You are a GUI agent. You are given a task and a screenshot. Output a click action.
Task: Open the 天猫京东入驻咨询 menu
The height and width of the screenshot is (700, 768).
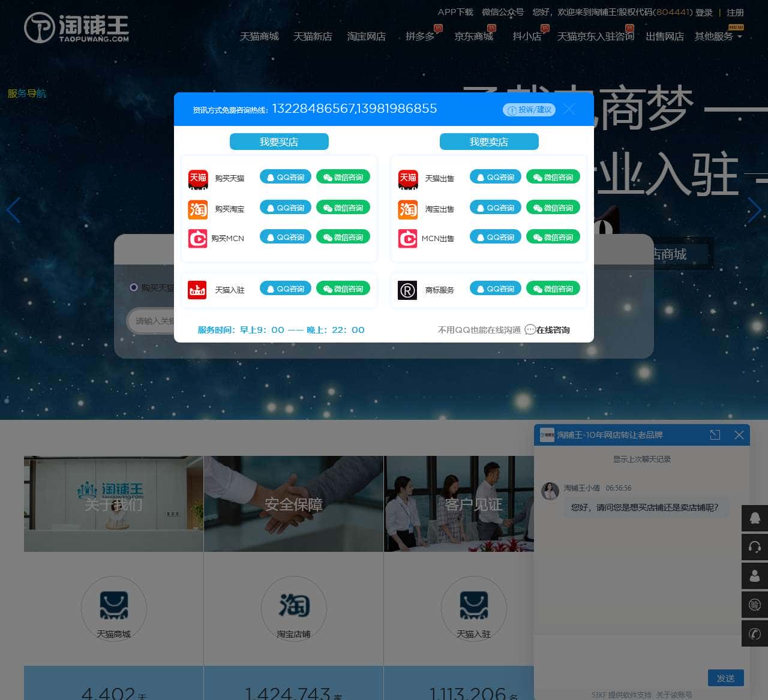(596, 36)
